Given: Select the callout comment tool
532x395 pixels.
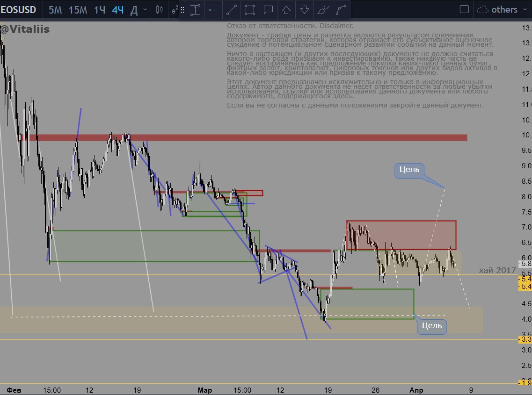Looking at the screenshot, I should coord(269,10).
